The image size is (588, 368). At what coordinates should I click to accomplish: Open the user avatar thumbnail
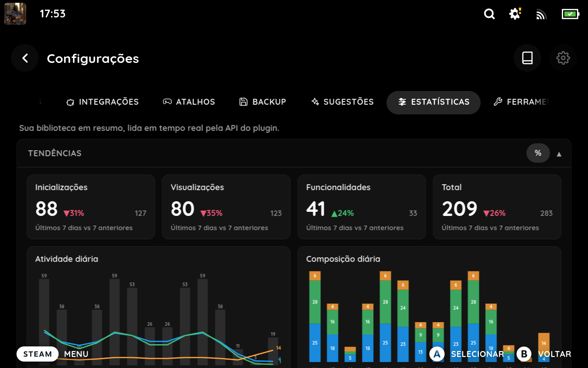tap(15, 14)
